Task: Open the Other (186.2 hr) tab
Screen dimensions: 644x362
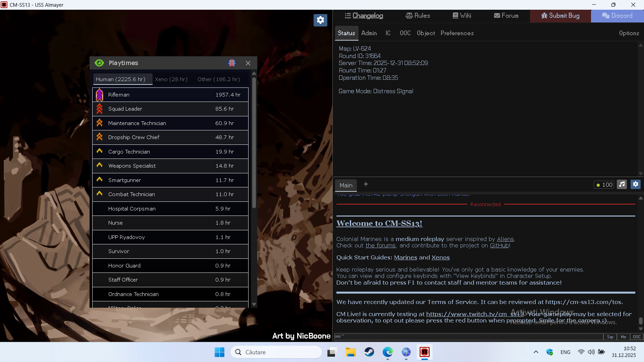Action: 218,79
